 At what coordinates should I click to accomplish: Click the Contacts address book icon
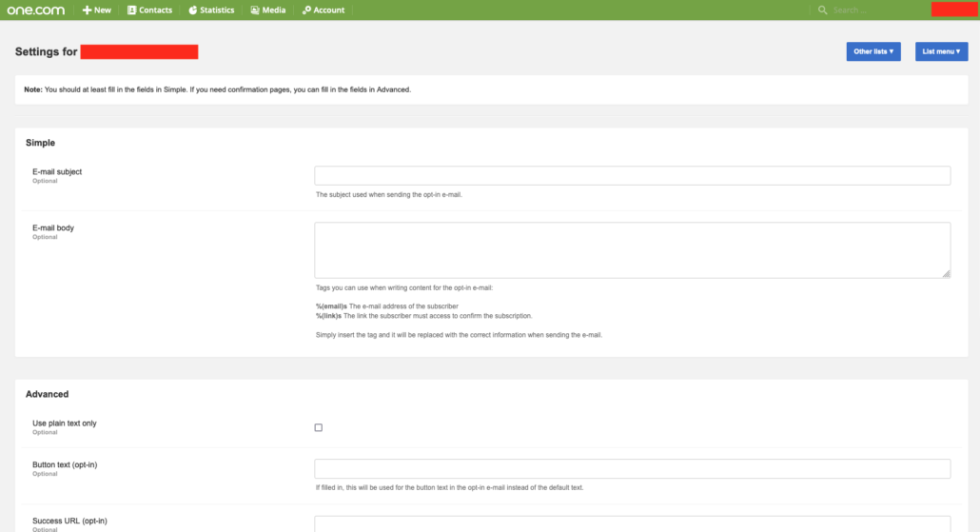point(132,10)
